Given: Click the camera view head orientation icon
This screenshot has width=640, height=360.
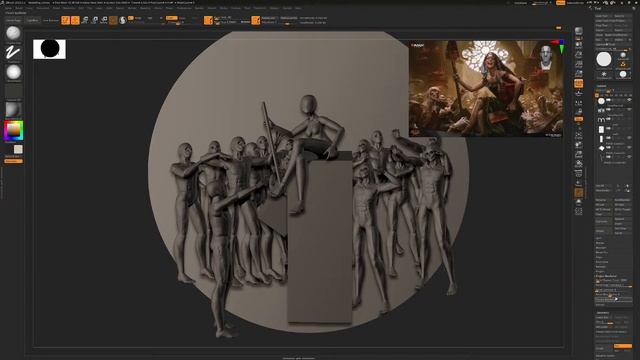Looking at the screenshot, I should point(546,57).
